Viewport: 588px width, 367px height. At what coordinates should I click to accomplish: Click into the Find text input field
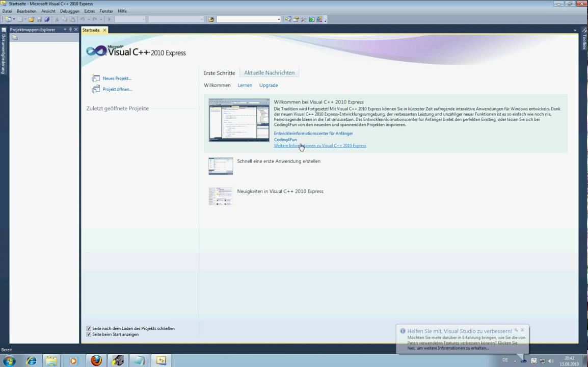[x=247, y=19]
